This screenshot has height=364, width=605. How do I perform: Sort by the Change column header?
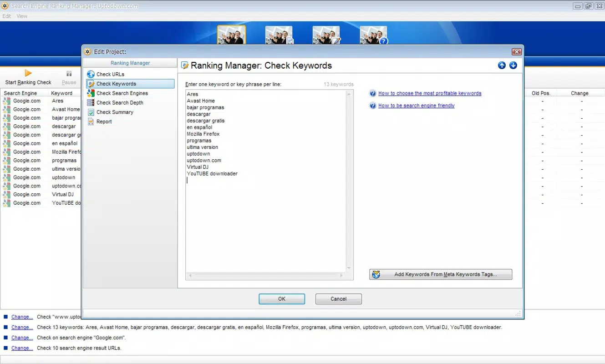click(x=580, y=93)
